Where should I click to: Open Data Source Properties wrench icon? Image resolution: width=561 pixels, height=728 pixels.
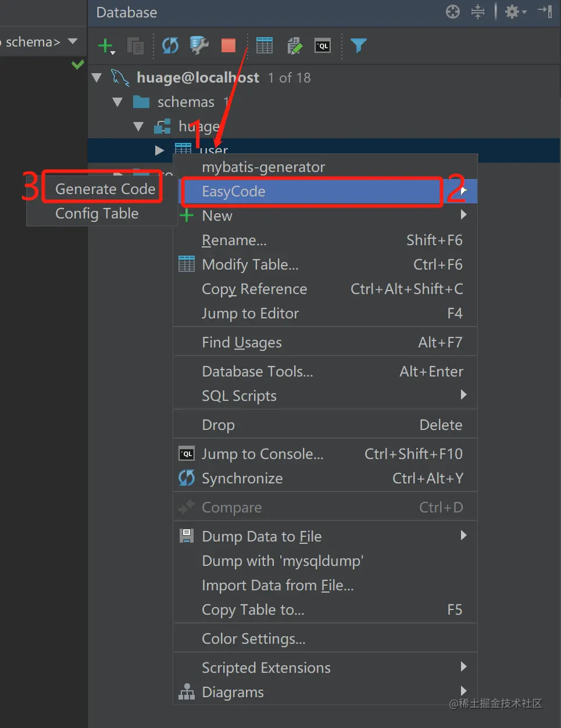[199, 45]
